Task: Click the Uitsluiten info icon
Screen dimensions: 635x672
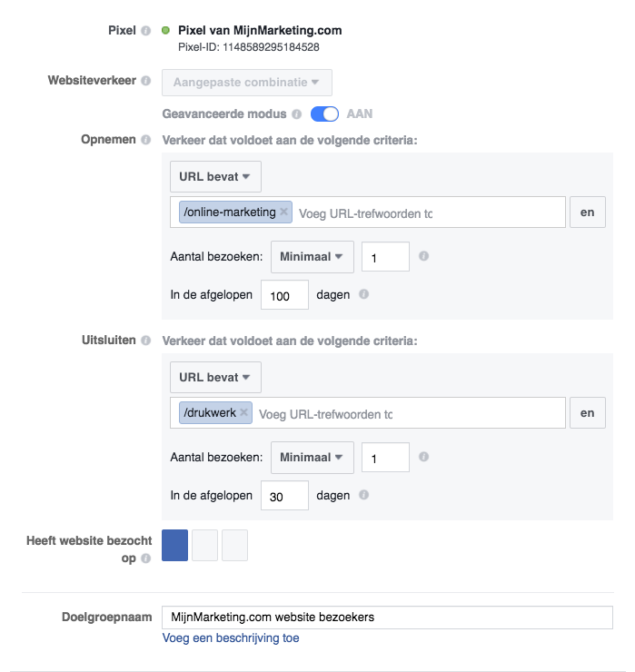Action: (x=145, y=341)
